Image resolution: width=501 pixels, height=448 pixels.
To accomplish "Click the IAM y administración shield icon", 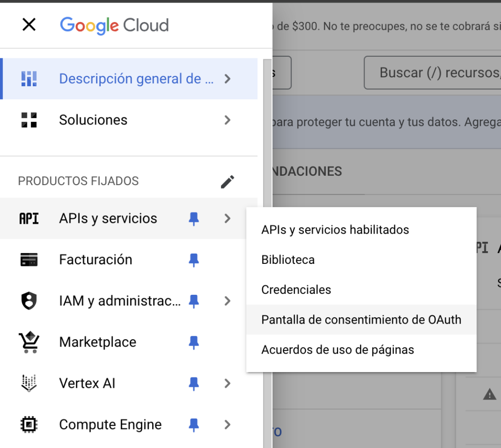I will tap(29, 301).
